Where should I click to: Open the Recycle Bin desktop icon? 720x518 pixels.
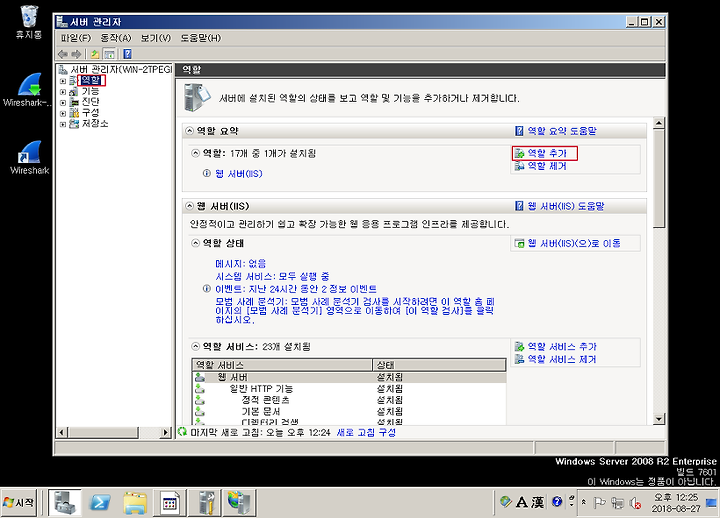coord(28,22)
